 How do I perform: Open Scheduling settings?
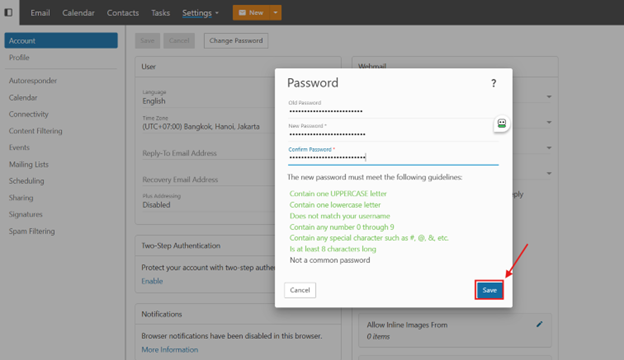point(26,181)
